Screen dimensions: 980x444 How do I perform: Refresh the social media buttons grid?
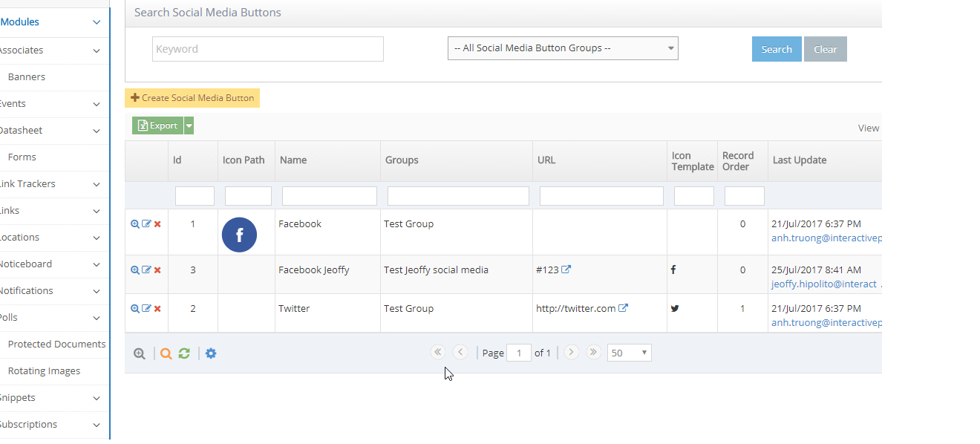click(x=184, y=353)
